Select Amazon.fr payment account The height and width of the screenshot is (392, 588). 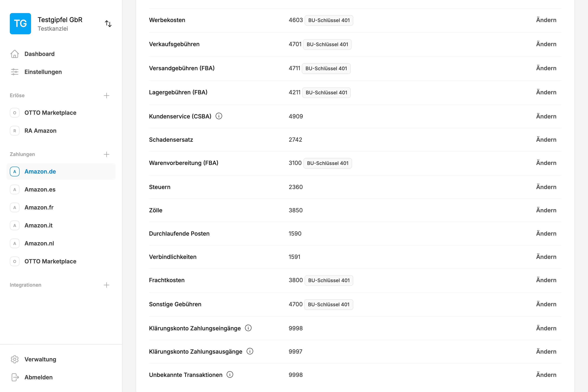39,207
